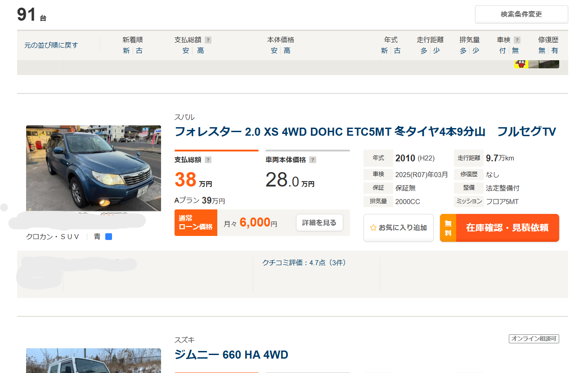Image resolution: width=588 pixels, height=373 pixels.
Task: Sort 新着順 by 古
Action: tap(139, 51)
